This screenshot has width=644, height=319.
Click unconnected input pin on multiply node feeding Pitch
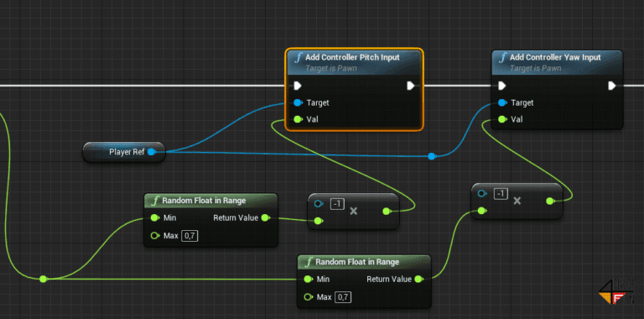[319, 203]
